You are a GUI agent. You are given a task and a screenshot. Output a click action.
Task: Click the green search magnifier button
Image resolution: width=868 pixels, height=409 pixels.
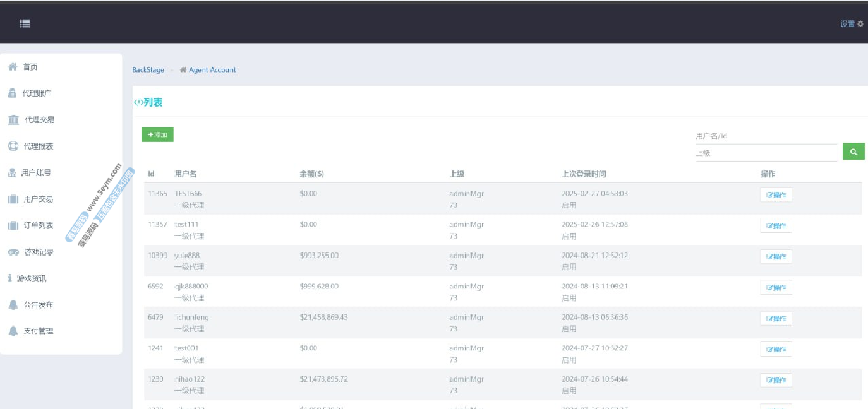tap(853, 151)
